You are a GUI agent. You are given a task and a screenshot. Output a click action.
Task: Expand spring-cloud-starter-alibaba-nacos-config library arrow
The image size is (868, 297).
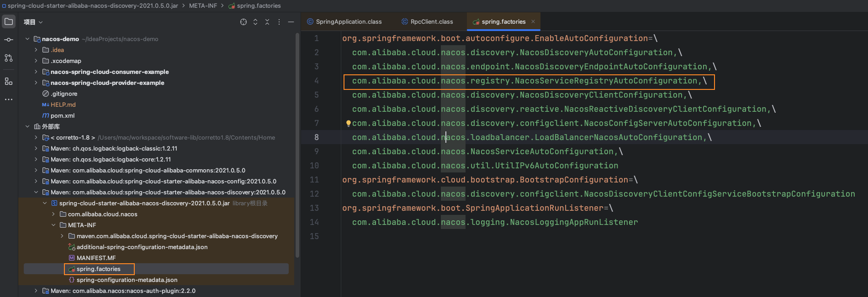pyautogui.click(x=36, y=181)
